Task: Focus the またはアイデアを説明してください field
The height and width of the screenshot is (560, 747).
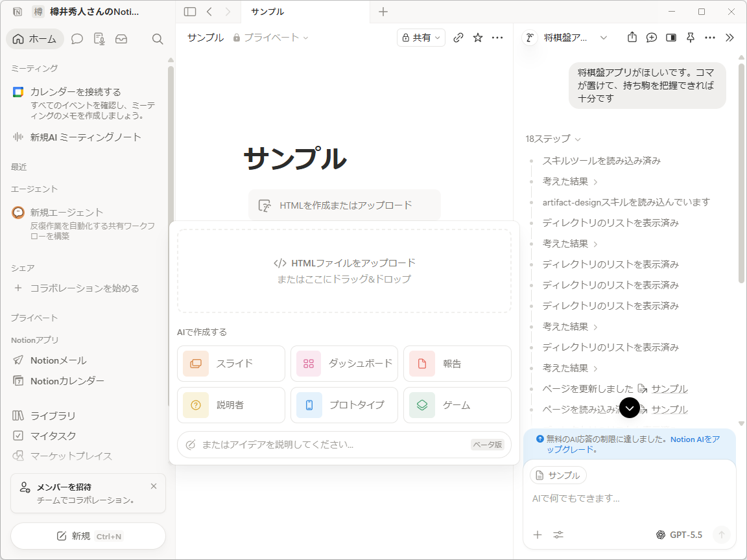Action: (344, 445)
